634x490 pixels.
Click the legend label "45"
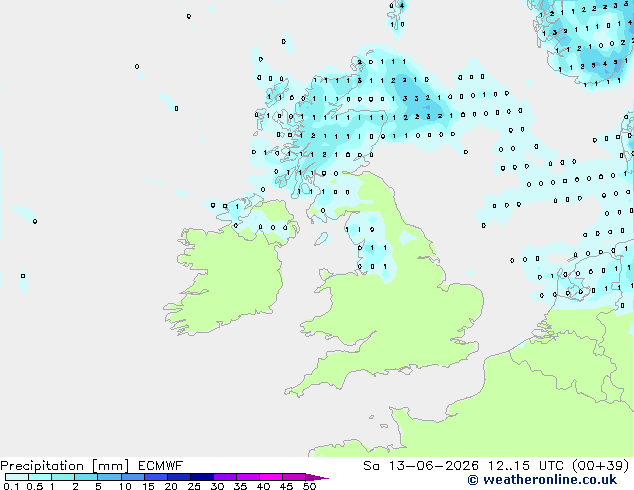pyautogui.click(x=286, y=486)
